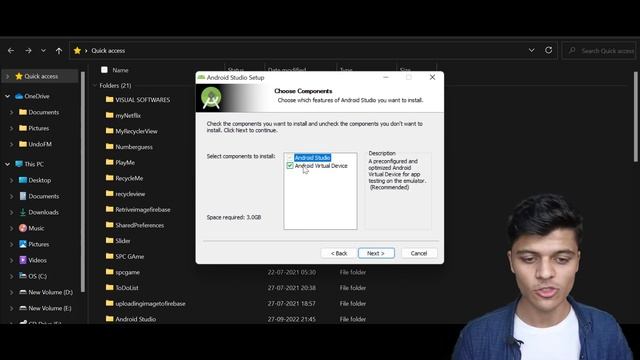Click the SPC GAme folder icon
The height and width of the screenshot is (360, 640).
click(x=109, y=256)
